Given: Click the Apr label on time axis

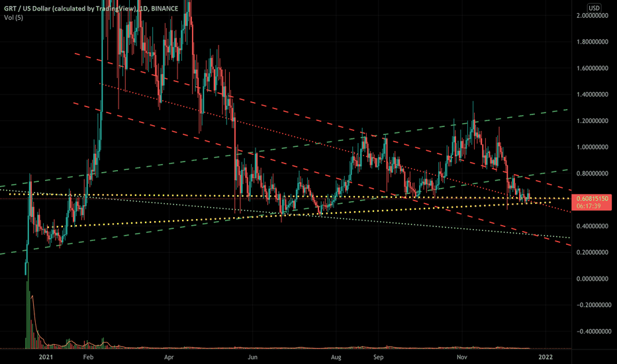Looking at the screenshot, I should click(x=169, y=357).
